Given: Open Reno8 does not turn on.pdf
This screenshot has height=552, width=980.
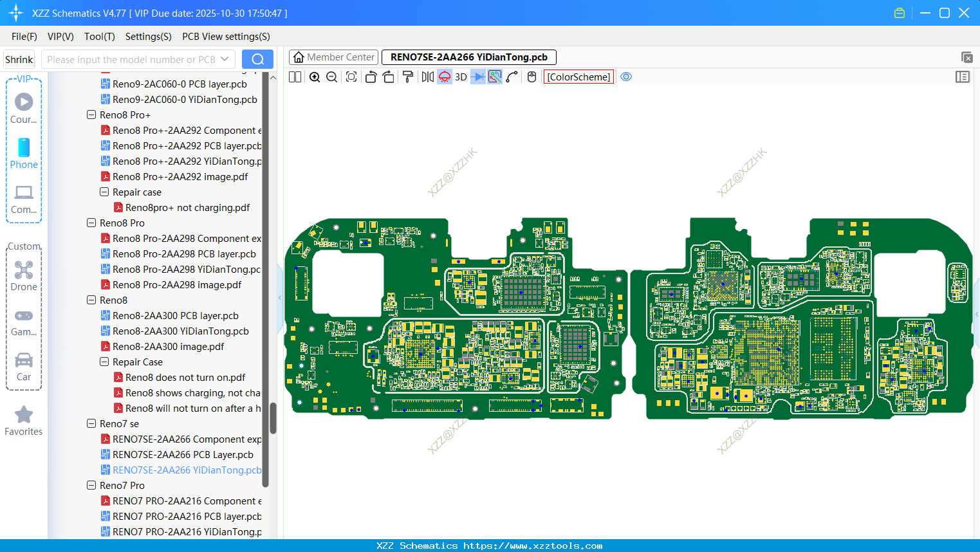Looking at the screenshot, I should coord(185,378).
